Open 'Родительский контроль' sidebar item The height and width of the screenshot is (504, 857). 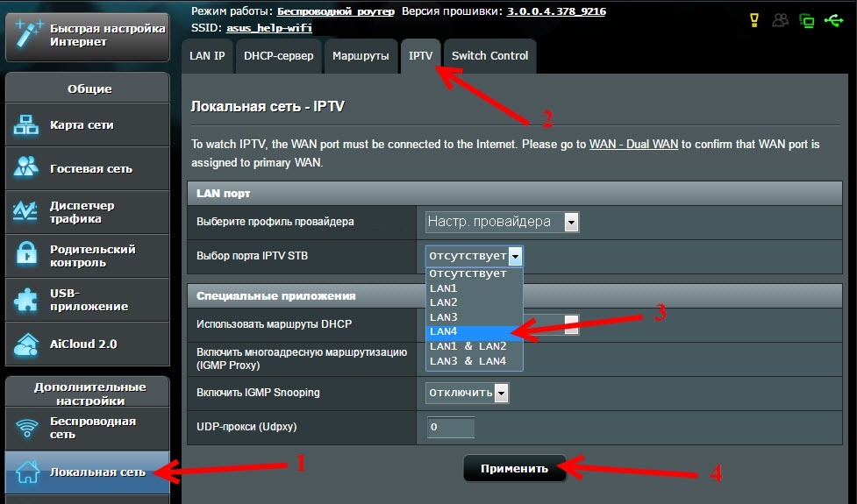(88, 256)
